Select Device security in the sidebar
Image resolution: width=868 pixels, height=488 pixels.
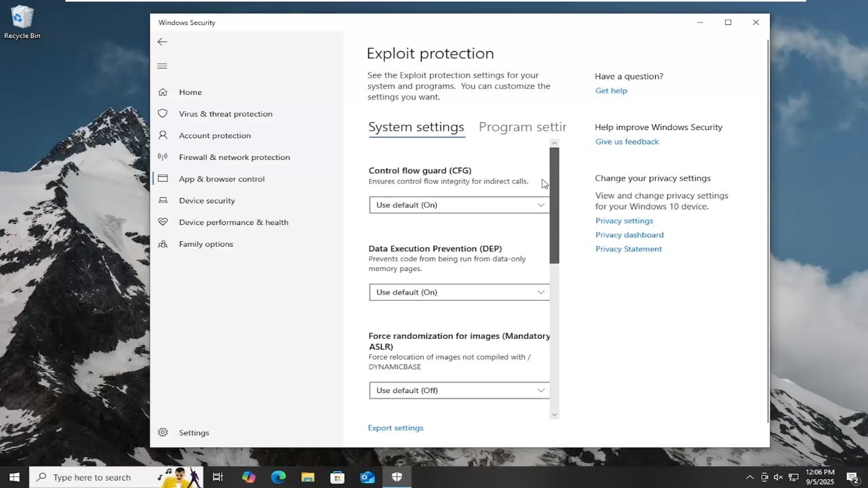tap(246, 201)
